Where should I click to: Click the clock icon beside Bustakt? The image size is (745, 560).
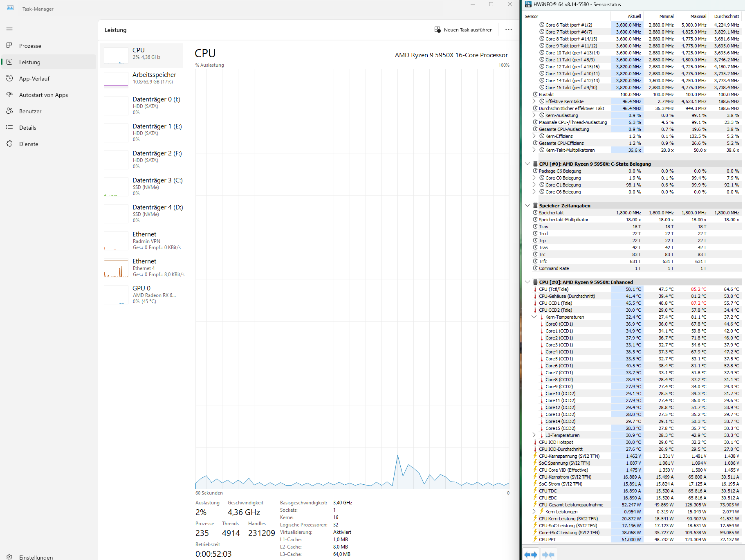coord(535,94)
